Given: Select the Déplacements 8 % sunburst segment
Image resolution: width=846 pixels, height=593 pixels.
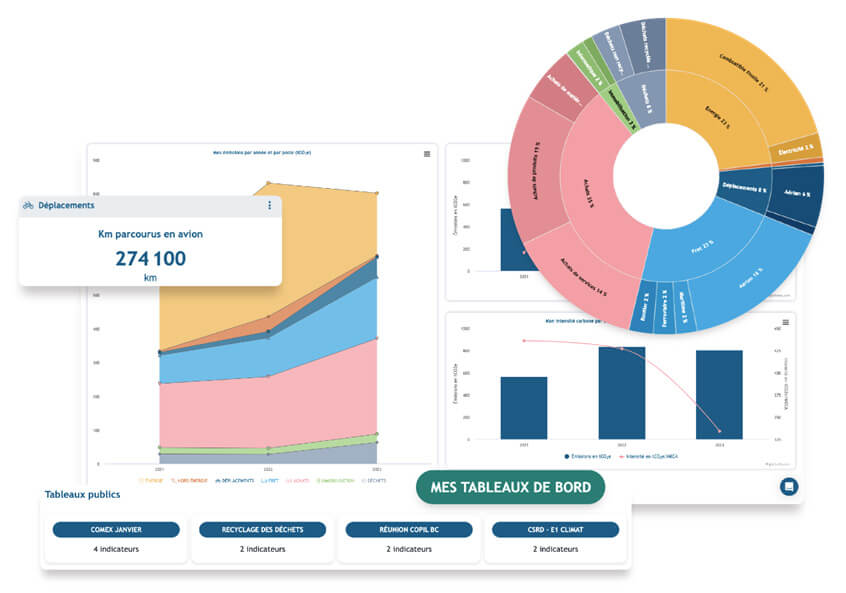Looking at the screenshot, I should pyautogui.click(x=744, y=188).
